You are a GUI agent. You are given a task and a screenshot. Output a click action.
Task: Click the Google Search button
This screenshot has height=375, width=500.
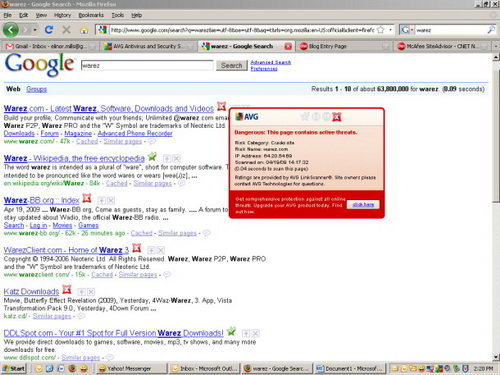(x=232, y=66)
